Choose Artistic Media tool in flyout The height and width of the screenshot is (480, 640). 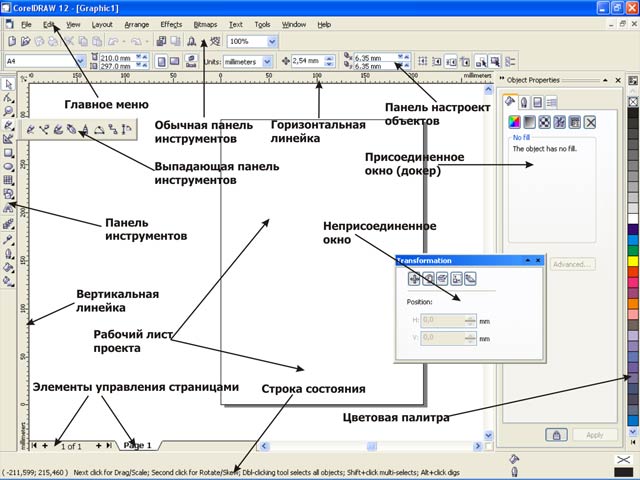tap(58, 129)
